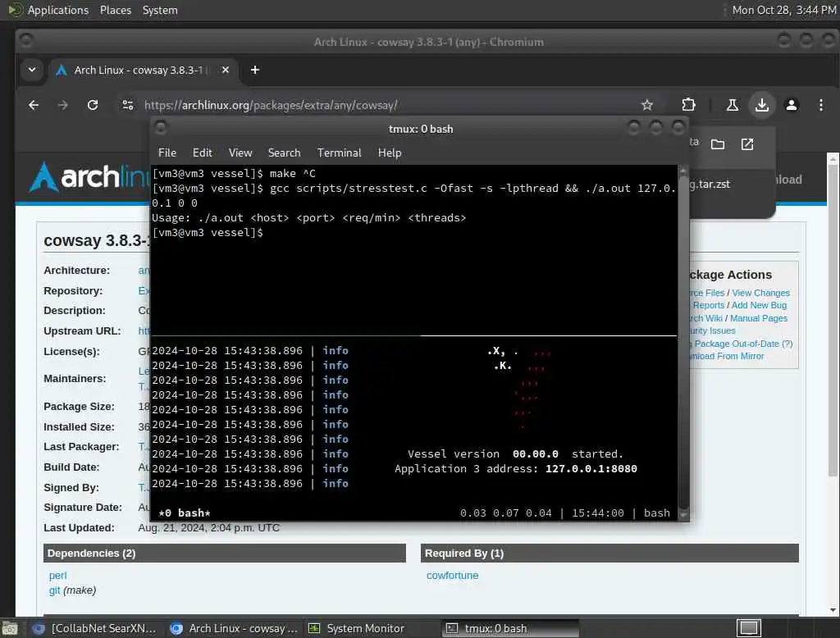Click the Dependencies (2) header
Viewport: 840px width, 638px height.
click(x=225, y=554)
